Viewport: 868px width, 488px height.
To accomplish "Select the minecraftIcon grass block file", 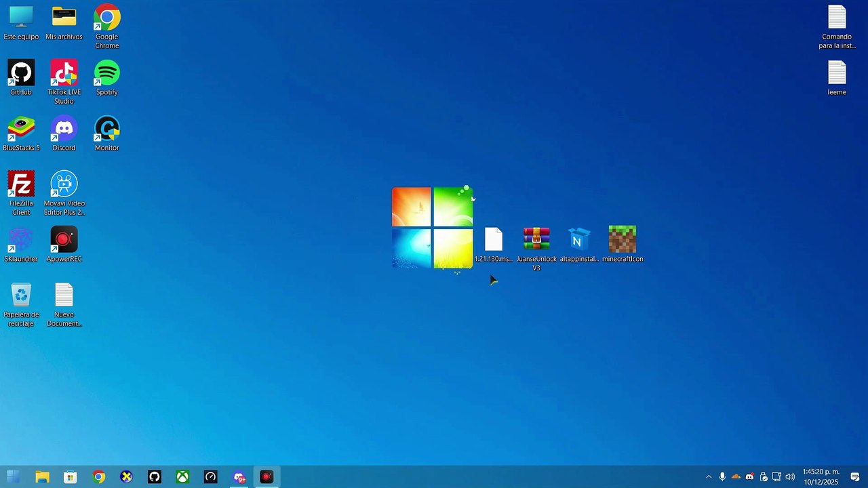I will 623,245.
